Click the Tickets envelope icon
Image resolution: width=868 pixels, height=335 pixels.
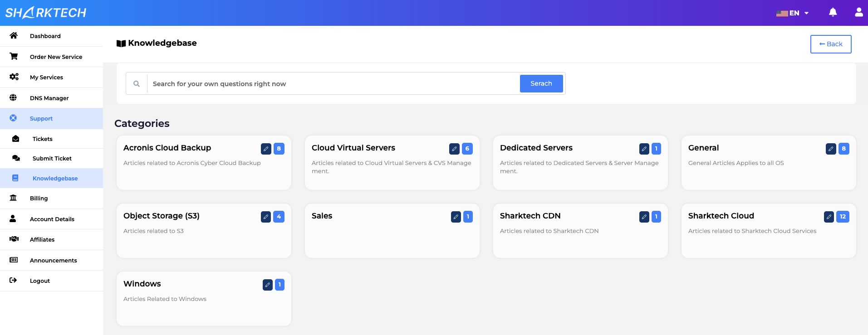click(15, 139)
